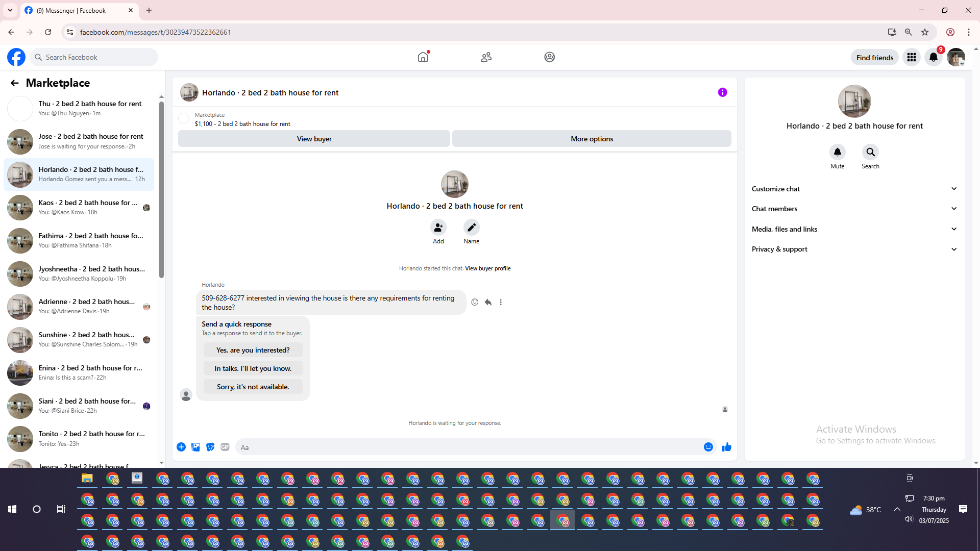Open Windows Start menu
This screenshot has width=980, height=551.
[x=12, y=509]
